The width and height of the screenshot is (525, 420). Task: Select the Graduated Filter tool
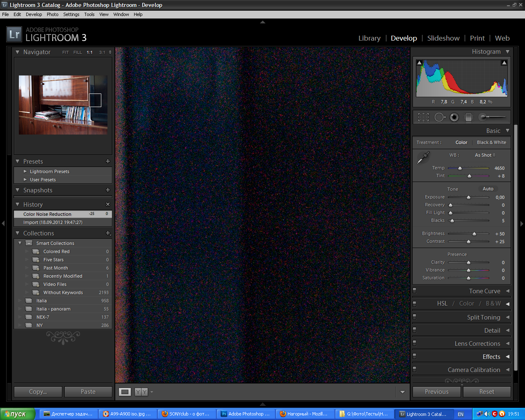coord(468,117)
